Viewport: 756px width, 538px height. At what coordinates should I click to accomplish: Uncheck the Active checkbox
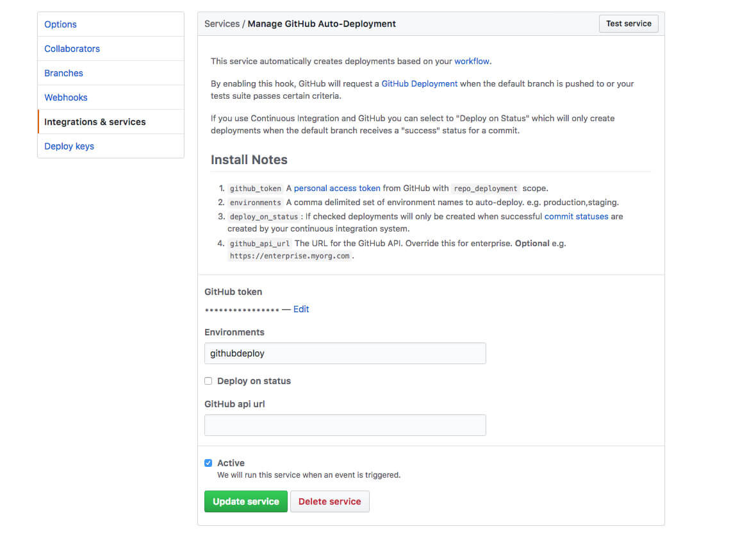(208, 463)
